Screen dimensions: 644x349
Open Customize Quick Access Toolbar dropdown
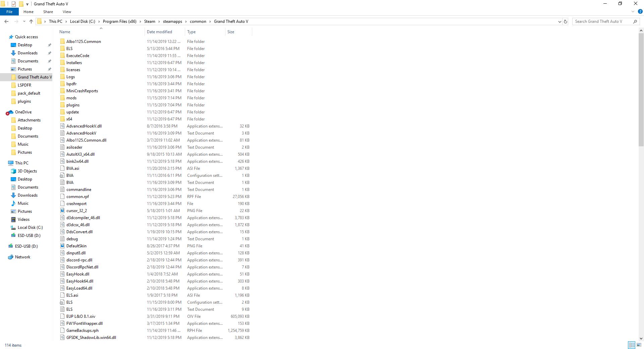(27, 4)
